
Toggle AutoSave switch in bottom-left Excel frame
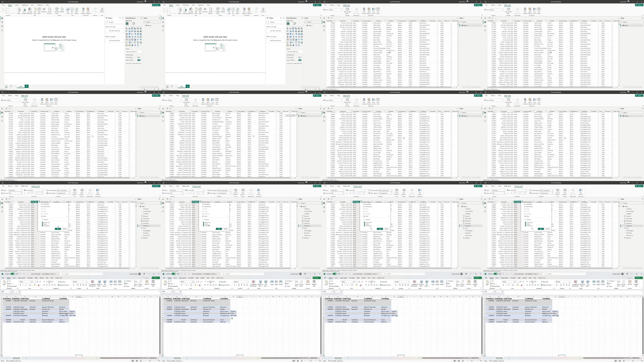coord(12,274)
